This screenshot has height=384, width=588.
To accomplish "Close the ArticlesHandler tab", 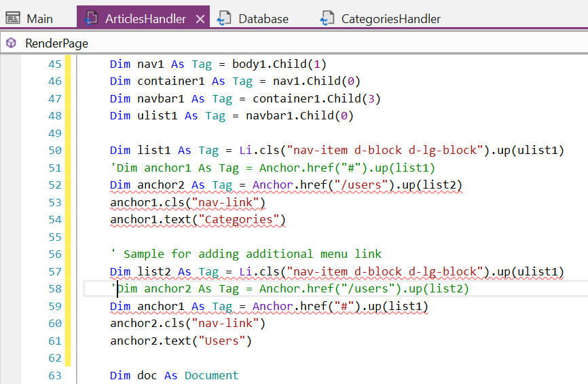I will click(x=200, y=19).
